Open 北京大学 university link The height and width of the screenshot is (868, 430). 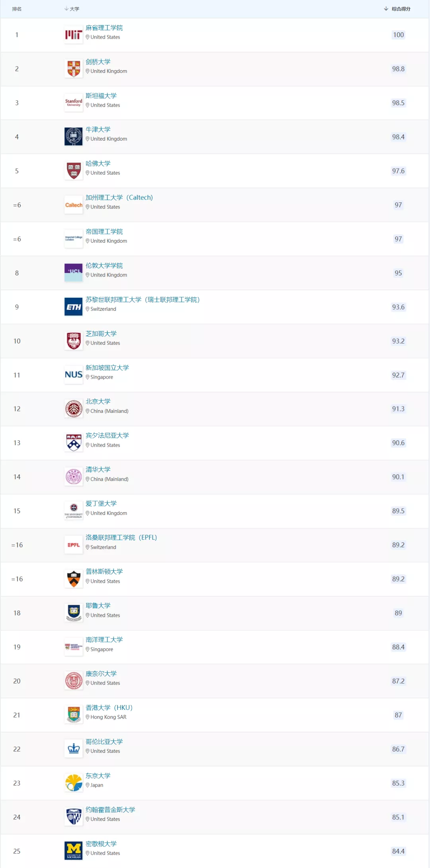coord(98,401)
